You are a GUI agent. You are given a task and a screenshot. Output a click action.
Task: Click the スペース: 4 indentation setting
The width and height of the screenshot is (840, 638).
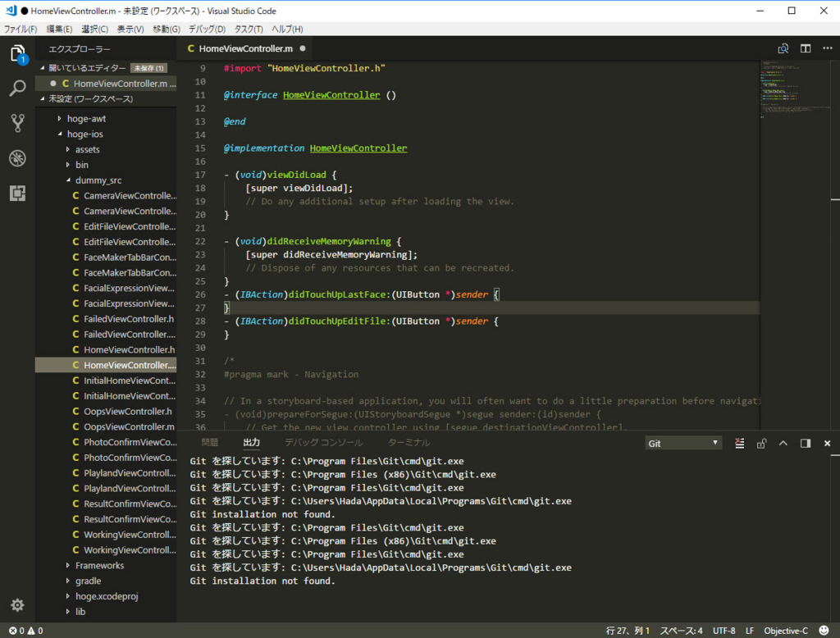(x=681, y=631)
